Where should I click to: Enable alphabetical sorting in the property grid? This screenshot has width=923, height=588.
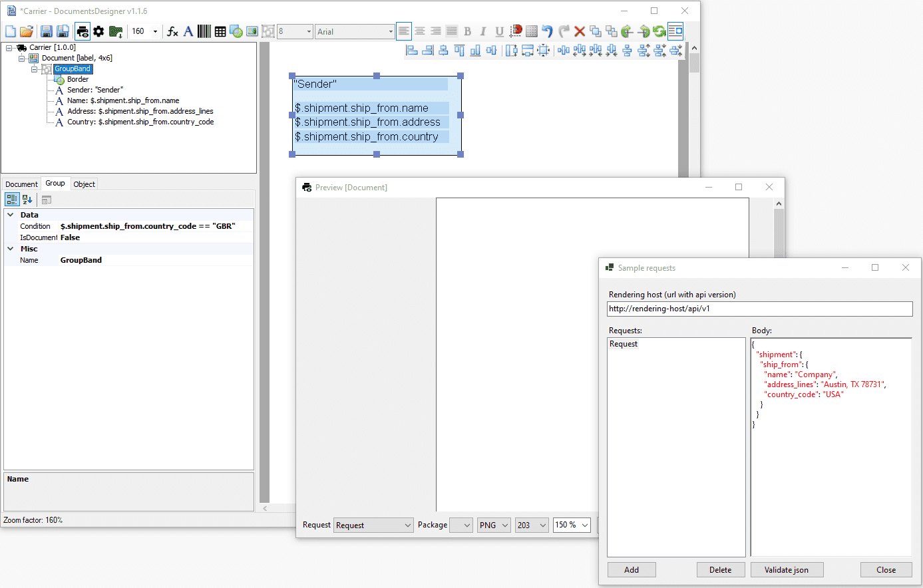[x=27, y=200]
